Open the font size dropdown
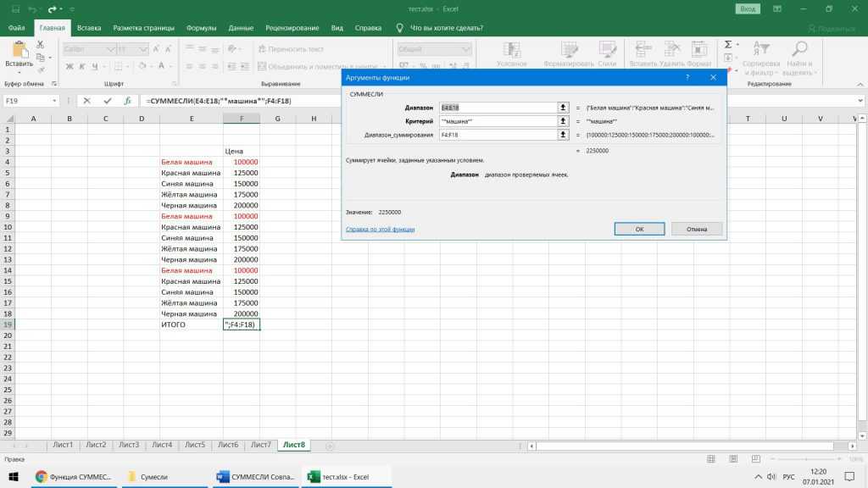The height and width of the screenshot is (488, 868). pyautogui.click(x=143, y=49)
